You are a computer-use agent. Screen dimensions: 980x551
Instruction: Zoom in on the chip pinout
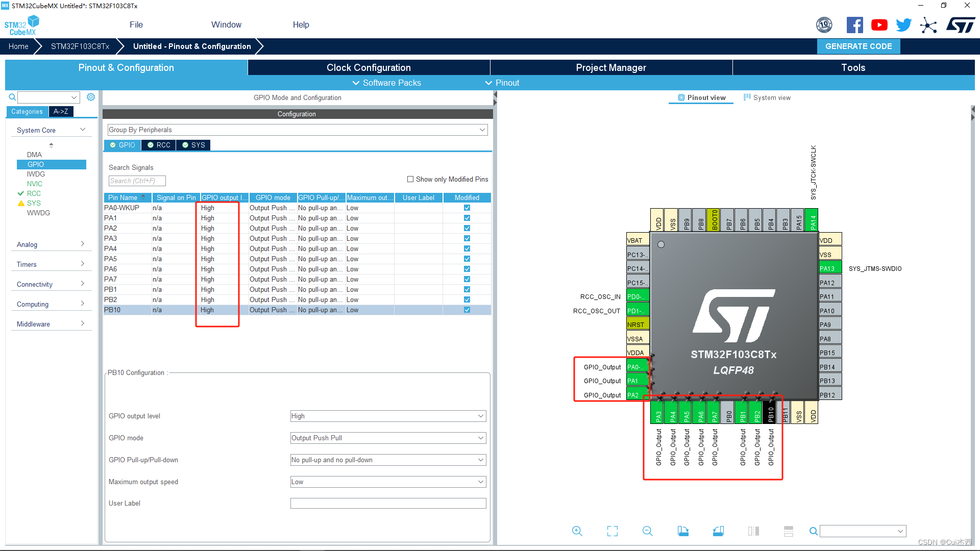tap(577, 531)
